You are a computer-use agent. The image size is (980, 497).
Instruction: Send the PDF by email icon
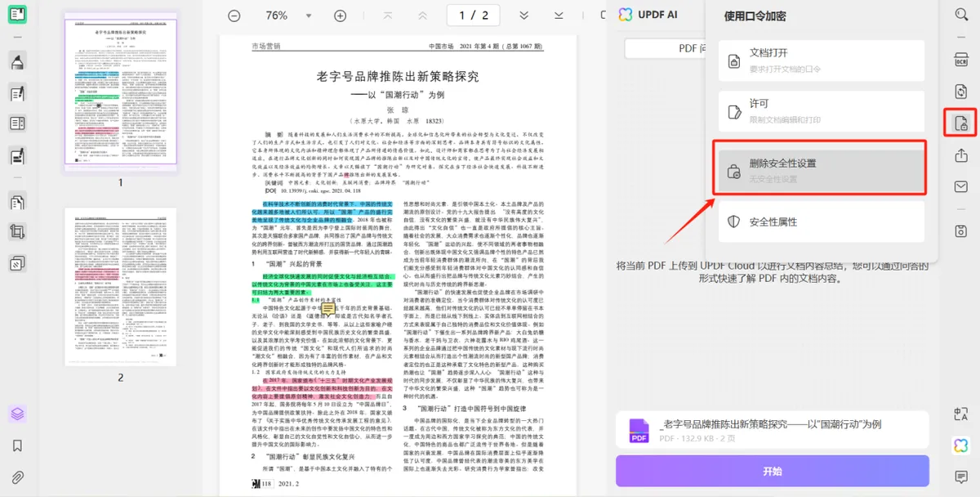click(x=960, y=187)
